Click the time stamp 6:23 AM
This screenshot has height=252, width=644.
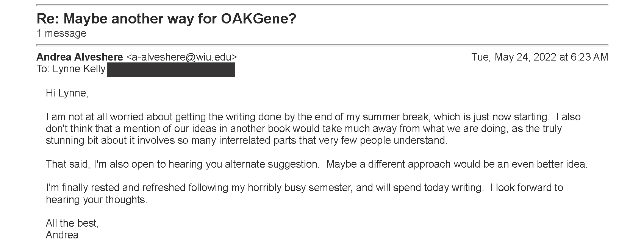click(589, 57)
